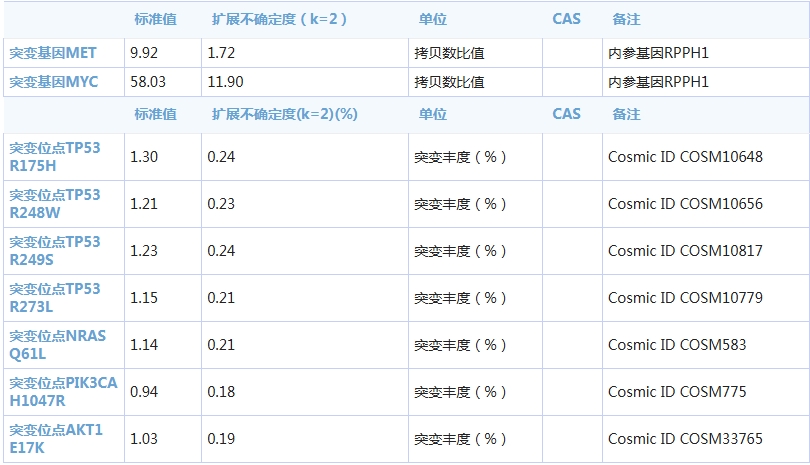Click Cosmic ID COSM10648 note
Viewport: 810px width, 465px height.
685,157
